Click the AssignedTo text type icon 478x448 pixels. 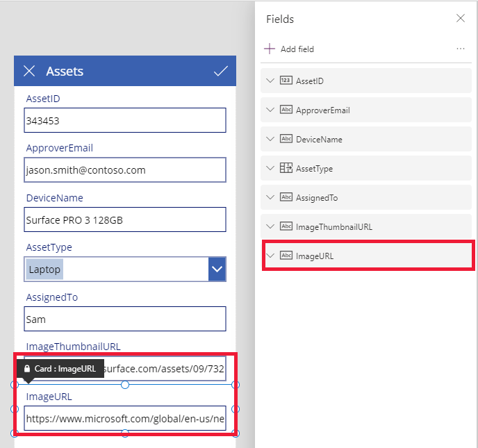click(286, 197)
